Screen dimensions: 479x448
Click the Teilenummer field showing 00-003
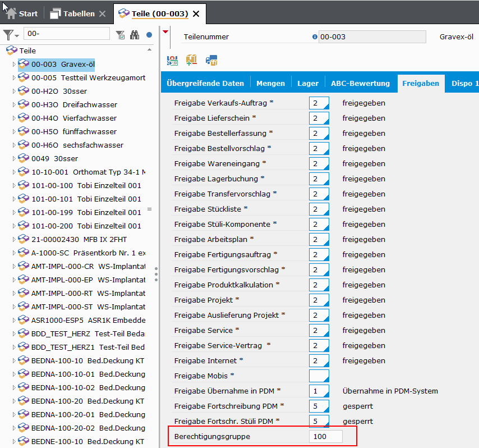372,36
